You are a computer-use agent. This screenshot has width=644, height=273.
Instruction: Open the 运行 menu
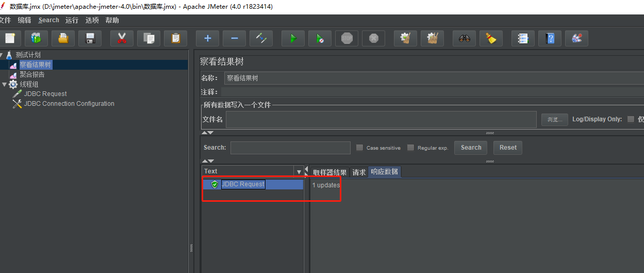pos(72,20)
